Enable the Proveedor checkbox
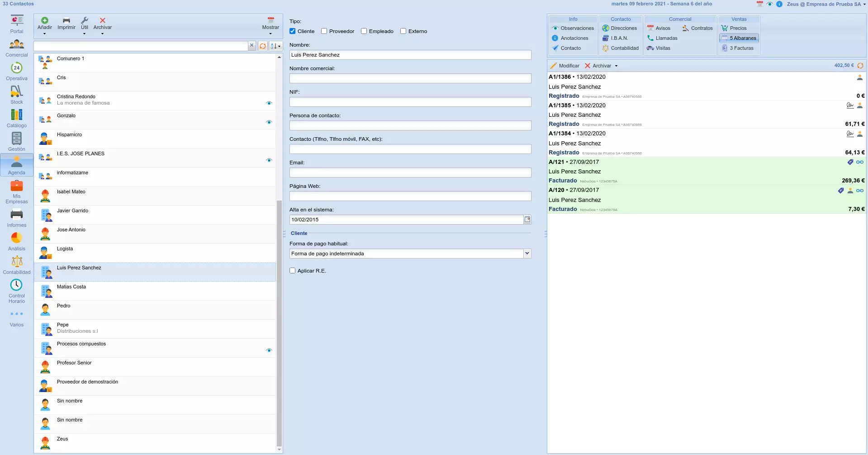Viewport: 868px width, 455px height. tap(324, 31)
